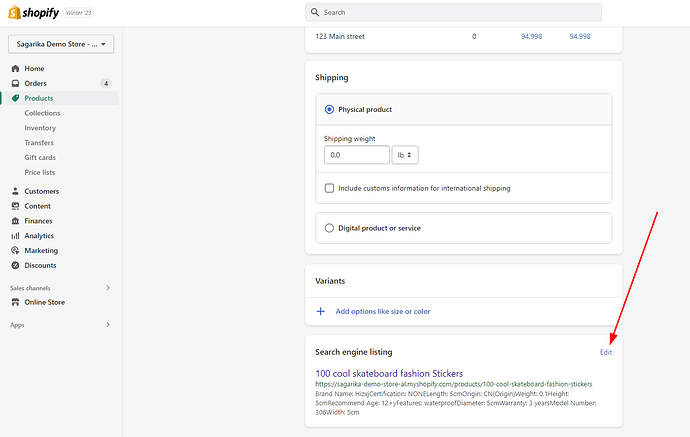Click the top Search bar
The width and height of the screenshot is (690, 437).
click(x=454, y=12)
